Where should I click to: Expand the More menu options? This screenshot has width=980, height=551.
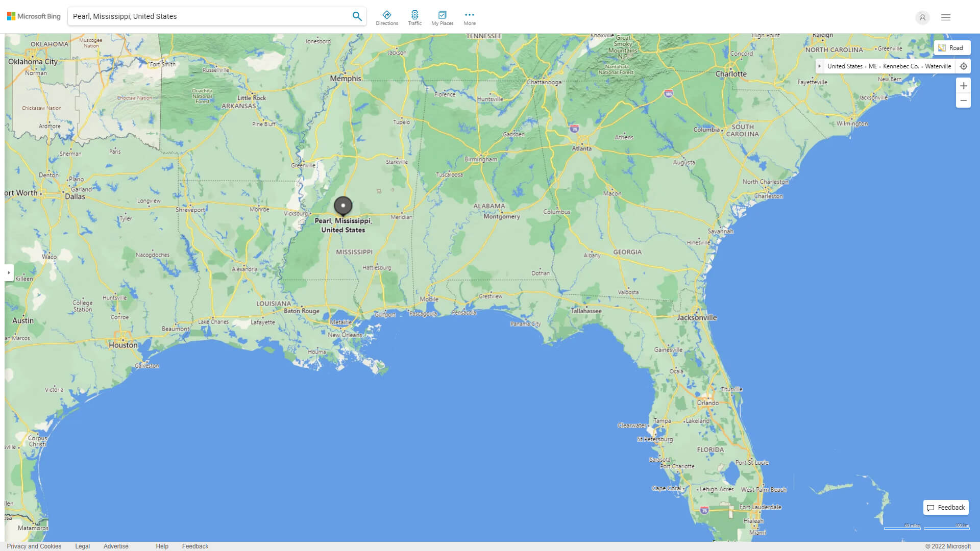469,16
